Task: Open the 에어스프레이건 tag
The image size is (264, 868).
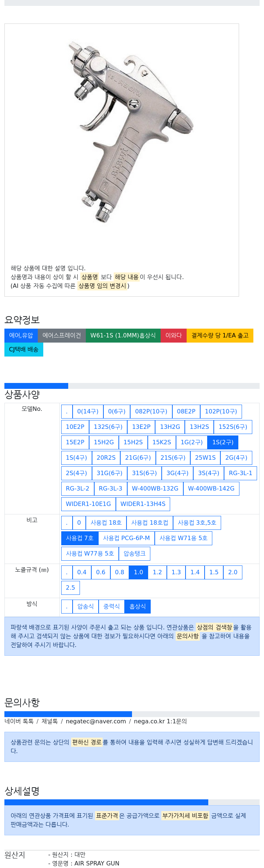Action: coord(62,336)
